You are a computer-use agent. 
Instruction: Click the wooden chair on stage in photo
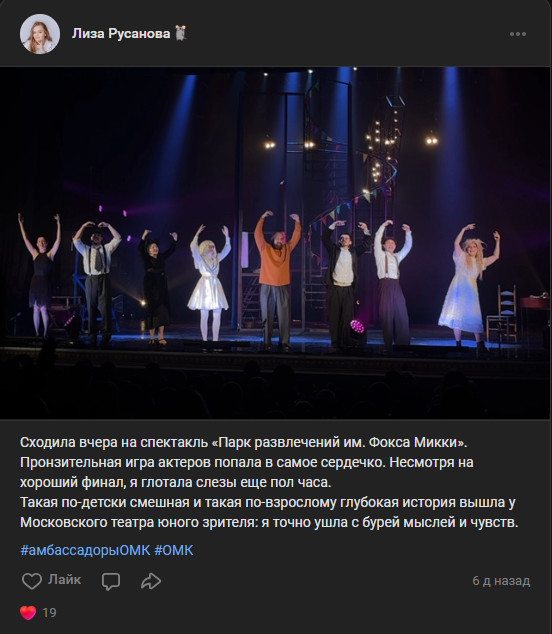(502, 313)
